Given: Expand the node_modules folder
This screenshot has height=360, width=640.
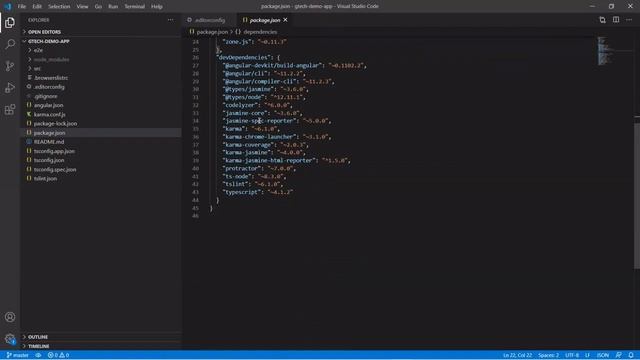Looking at the screenshot, I should coord(51,60).
